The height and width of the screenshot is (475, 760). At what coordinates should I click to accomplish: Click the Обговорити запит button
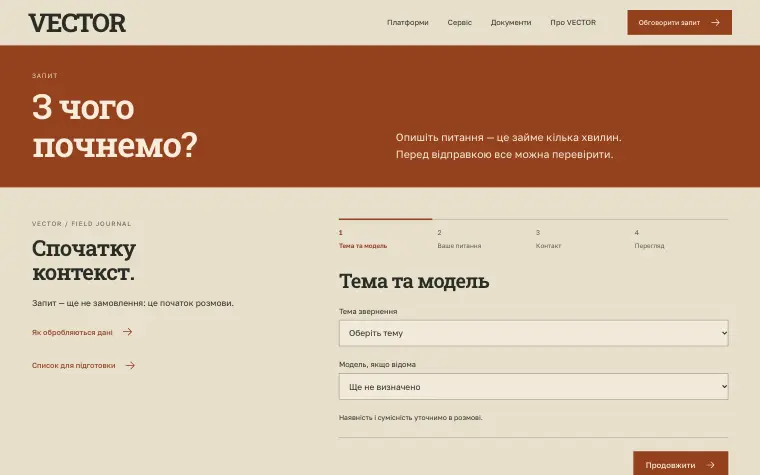point(679,22)
